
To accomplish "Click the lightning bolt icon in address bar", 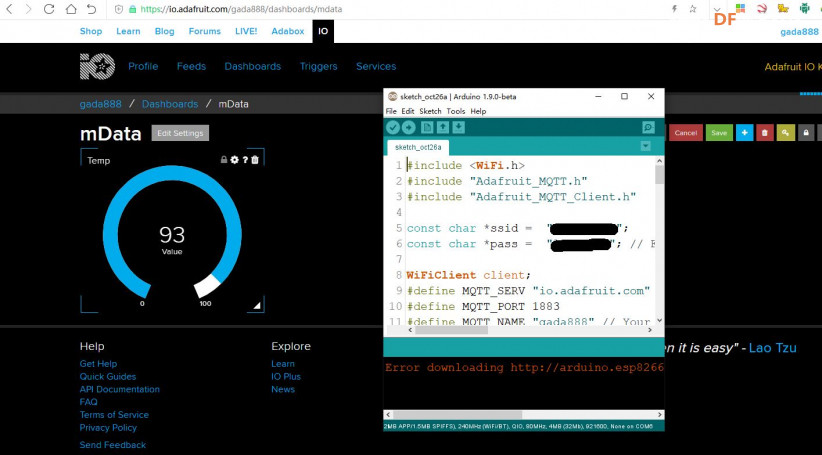I will [674, 9].
